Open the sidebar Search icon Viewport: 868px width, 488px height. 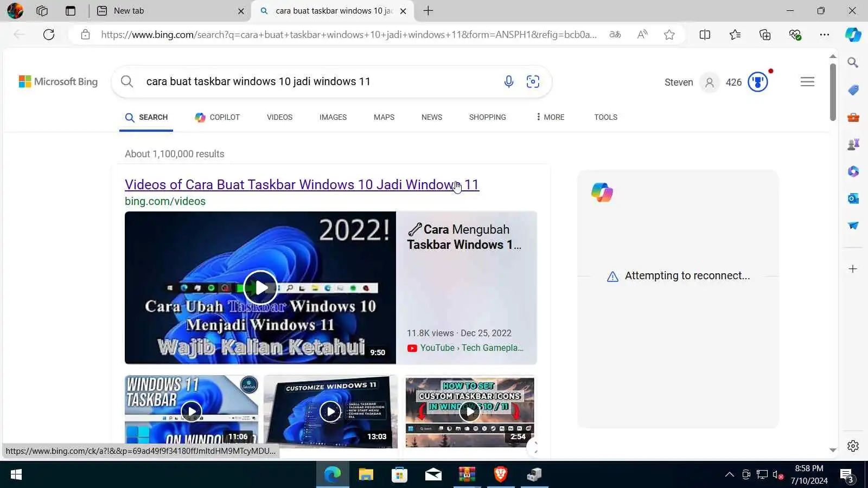(853, 63)
